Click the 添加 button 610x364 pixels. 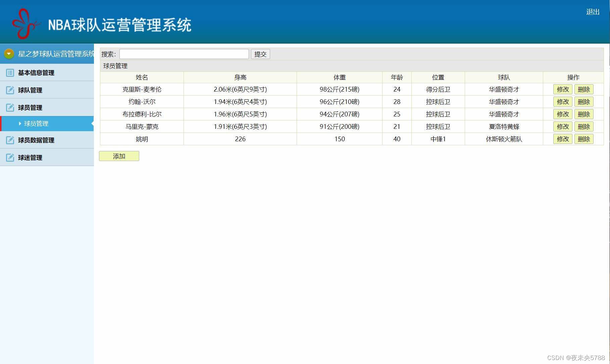click(119, 156)
